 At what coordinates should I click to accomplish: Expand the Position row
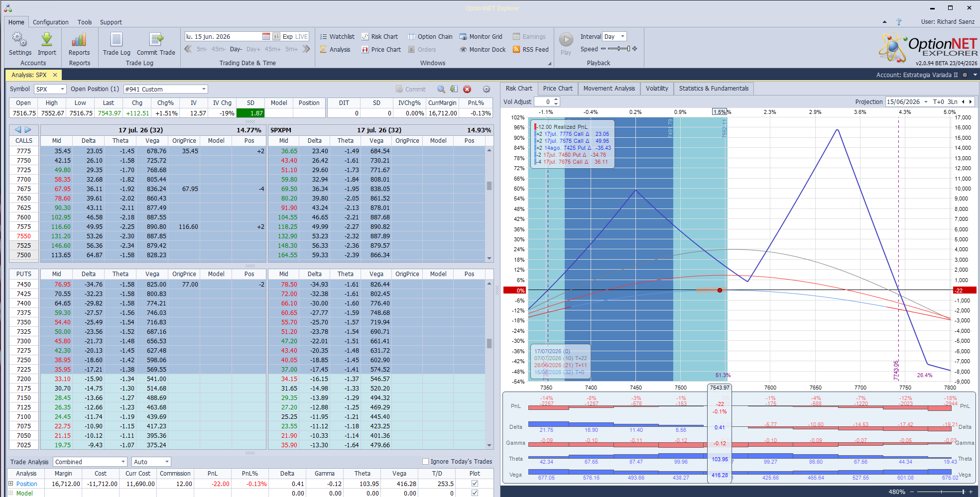click(x=11, y=483)
